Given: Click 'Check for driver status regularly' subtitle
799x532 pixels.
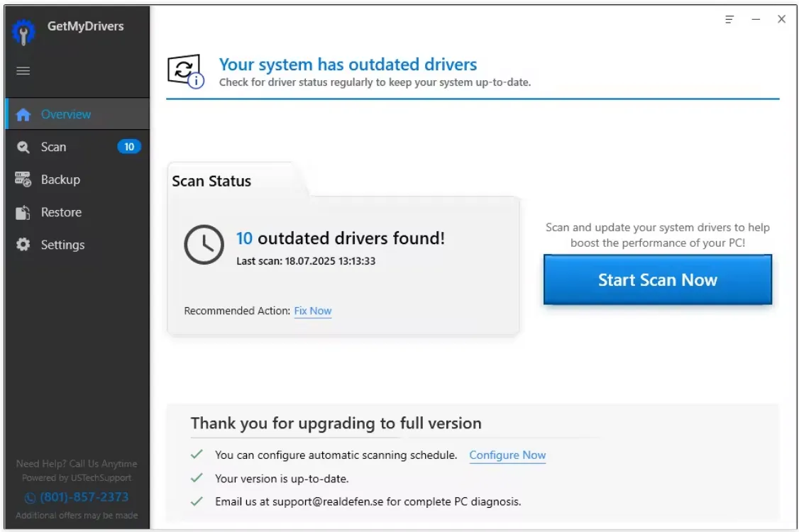Looking at the screenshot, I should tap(375, 82).
